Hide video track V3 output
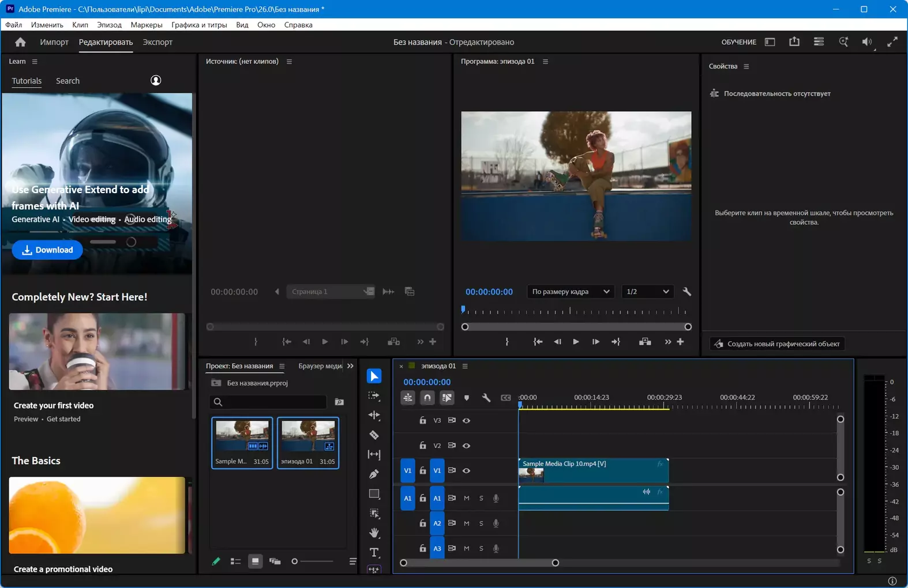Viewport: 908px width, 588px height. click(466, 420)
